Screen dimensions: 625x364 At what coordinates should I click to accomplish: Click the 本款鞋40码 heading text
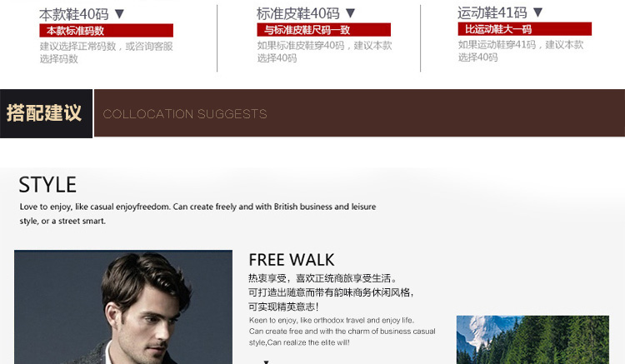pyautogui.click(x=73, y=14)
